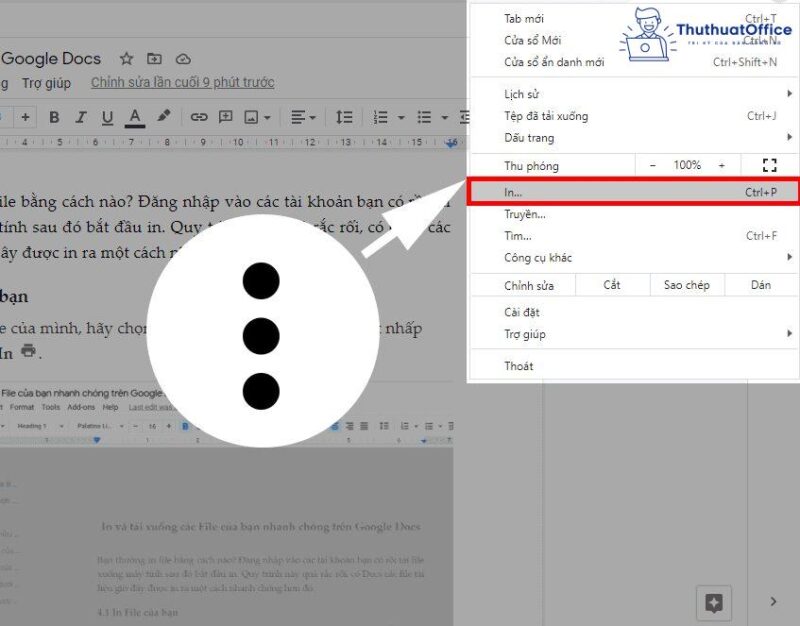This screenshot has width=800, height=626.
Task: Click 'Add-ons' menu in embedded screenshot
Action: (81, 407)
